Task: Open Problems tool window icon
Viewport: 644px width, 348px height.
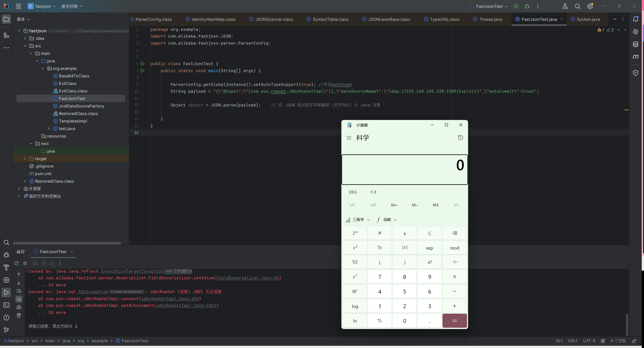Action: (6, 317)
